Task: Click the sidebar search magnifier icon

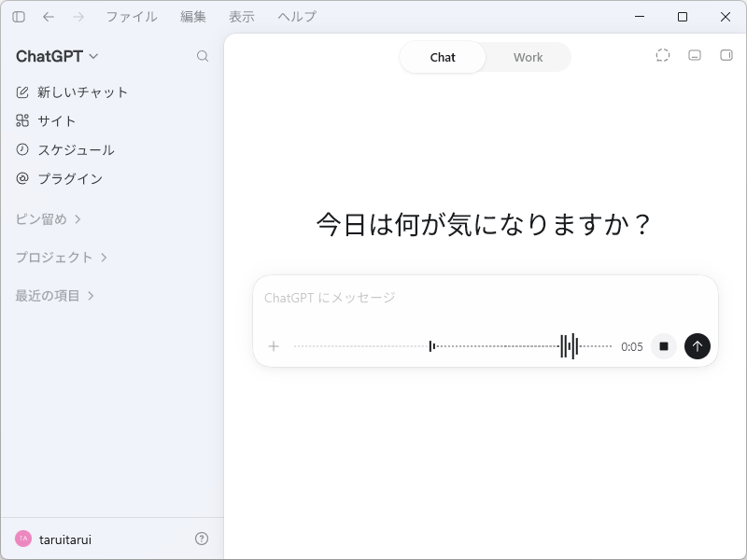Action: tap(203, 56)
